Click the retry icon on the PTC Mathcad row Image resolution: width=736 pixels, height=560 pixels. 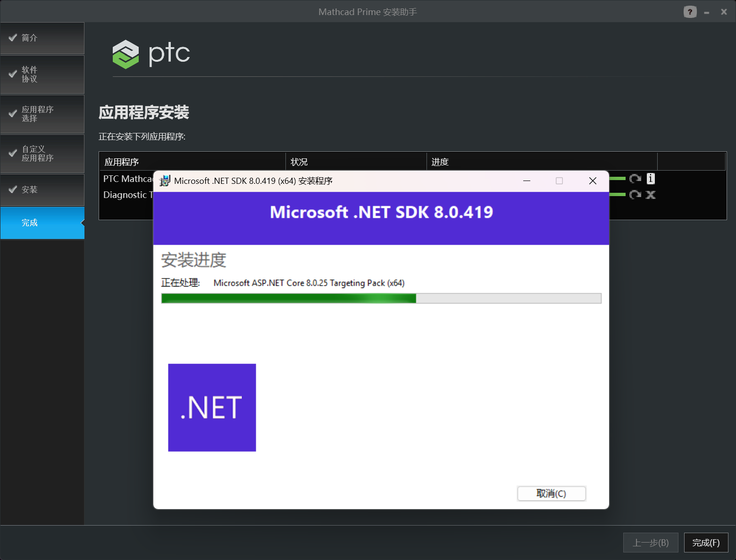pos(635,179)
